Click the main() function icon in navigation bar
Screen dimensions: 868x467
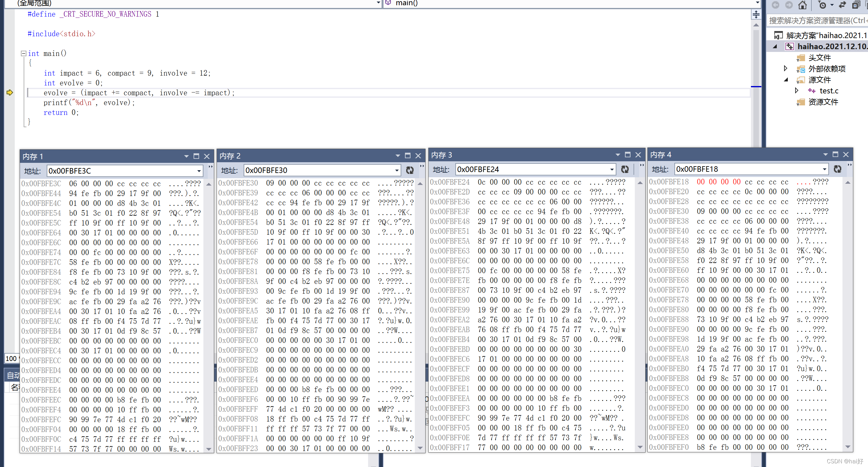point(388,3)
